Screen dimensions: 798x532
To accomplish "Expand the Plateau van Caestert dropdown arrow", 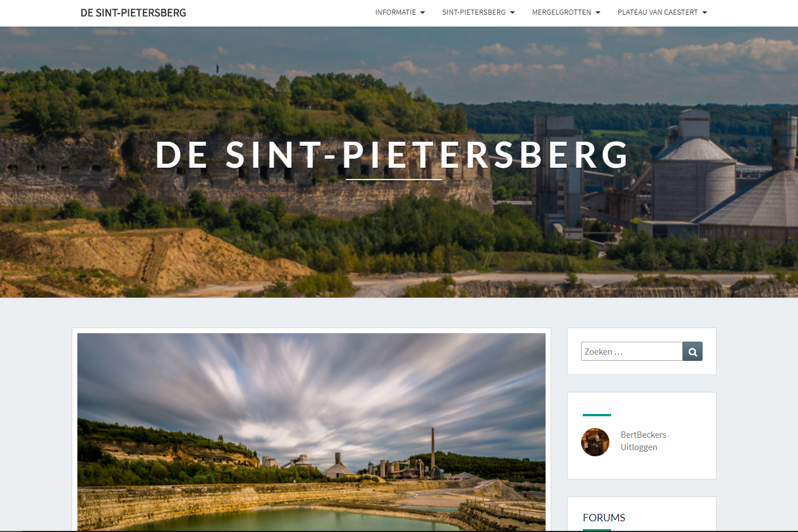I will click(705, 12).
